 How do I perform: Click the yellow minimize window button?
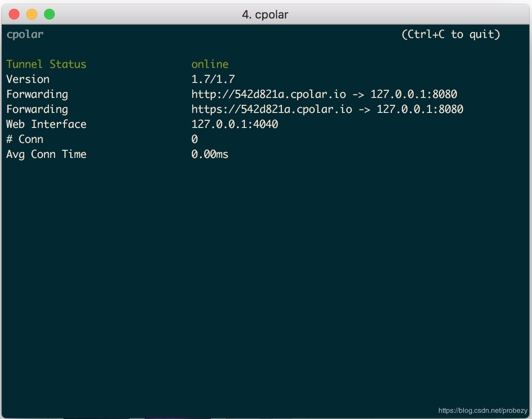point(32,14)
